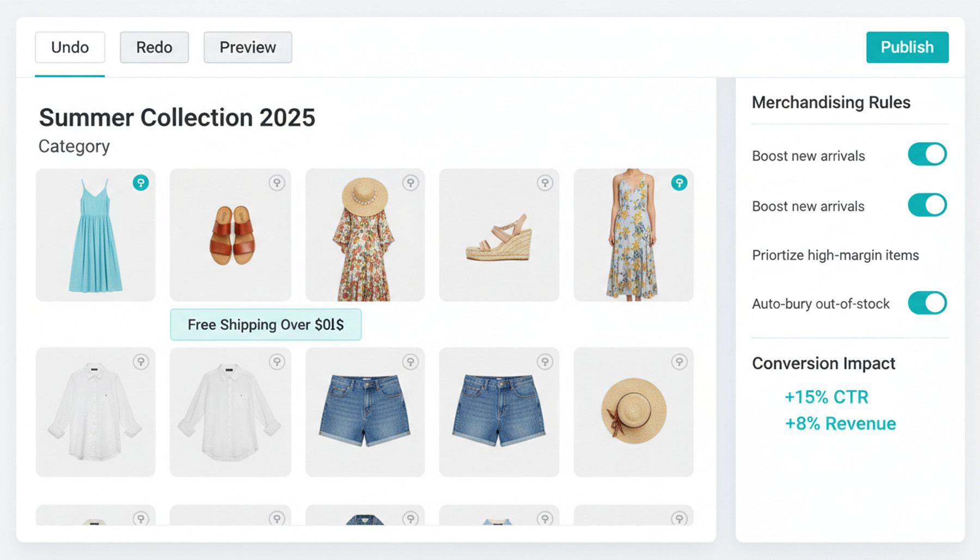The width and height of the screenshot is (980, 560).
Task: Select the Free Shipping promo banner
Action: [266, 325]
